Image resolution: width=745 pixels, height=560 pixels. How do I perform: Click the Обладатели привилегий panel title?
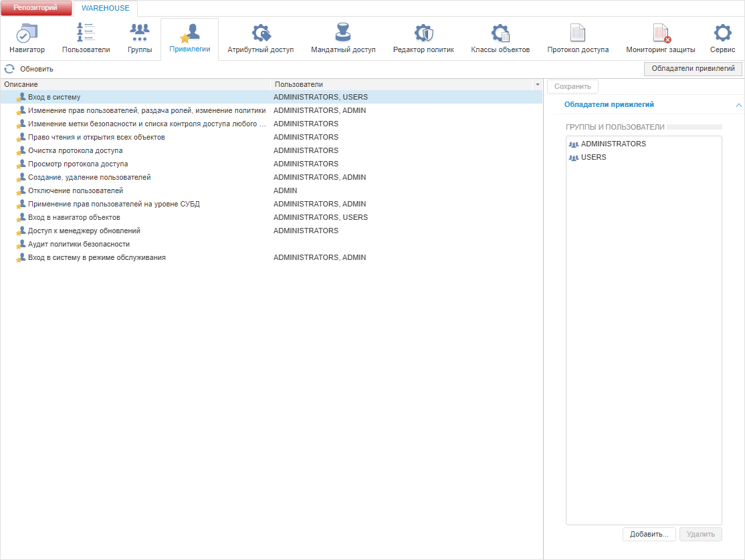click(609, 104)
